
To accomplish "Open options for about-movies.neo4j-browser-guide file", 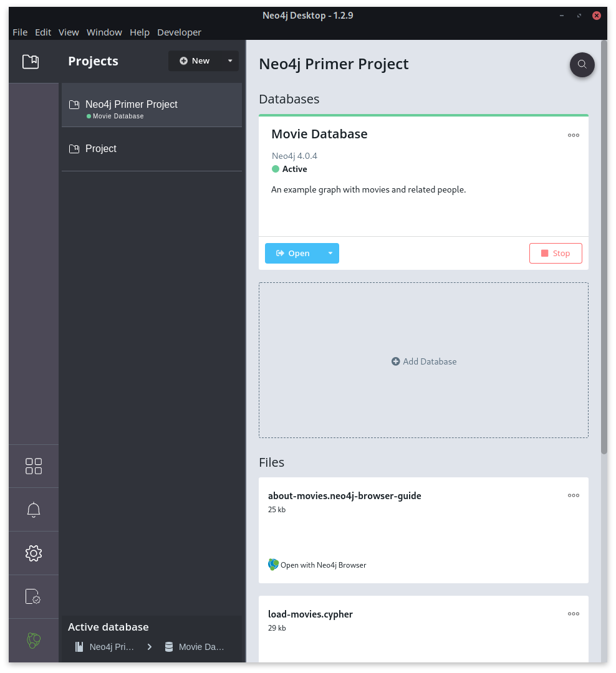I will (x=573, y=495).
